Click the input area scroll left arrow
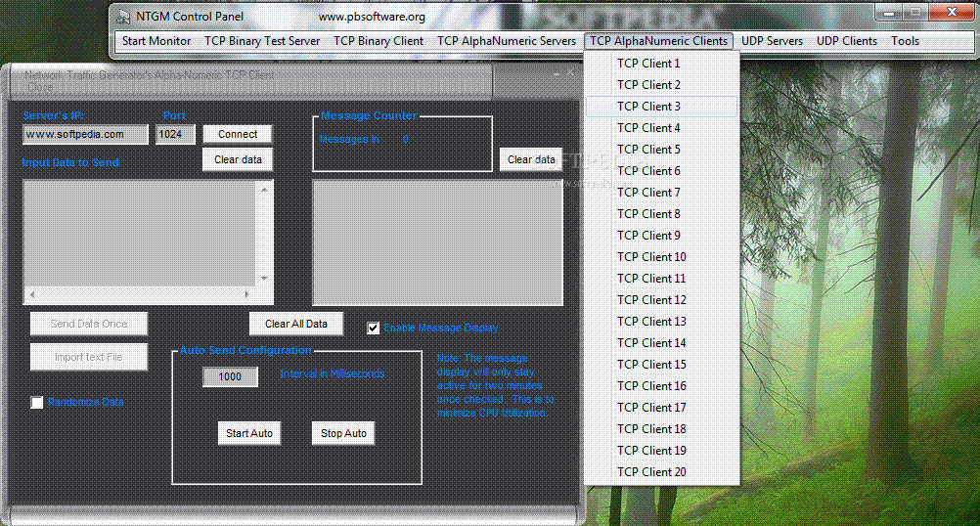 pos(32,294)
